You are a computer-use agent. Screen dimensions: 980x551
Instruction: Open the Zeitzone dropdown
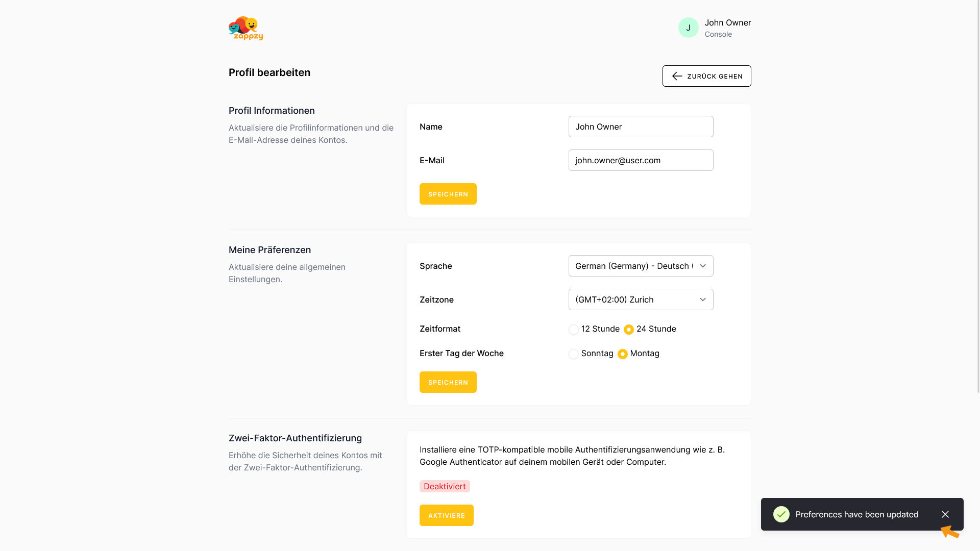(x=641, y=299)
